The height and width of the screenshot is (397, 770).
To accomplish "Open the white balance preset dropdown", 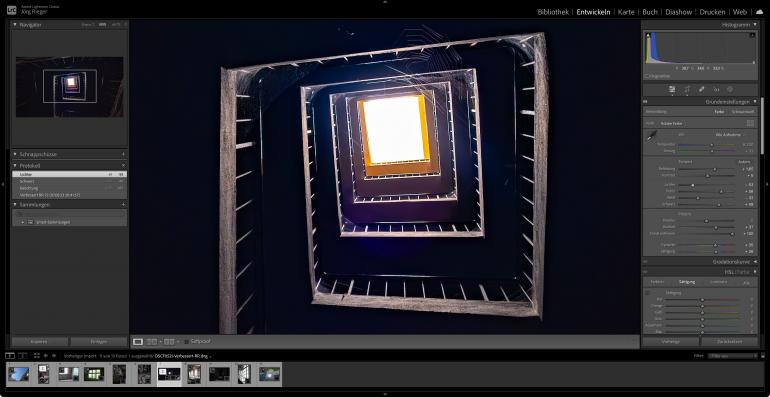I will [728, 134].
